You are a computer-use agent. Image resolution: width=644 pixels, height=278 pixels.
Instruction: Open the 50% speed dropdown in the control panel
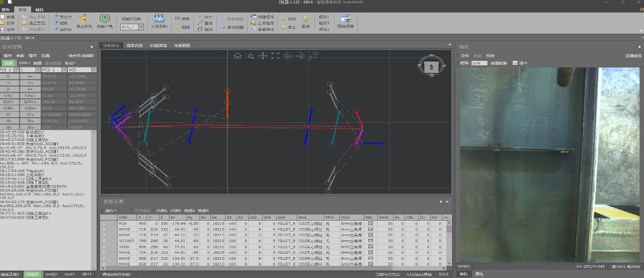[x=24, y=62]
